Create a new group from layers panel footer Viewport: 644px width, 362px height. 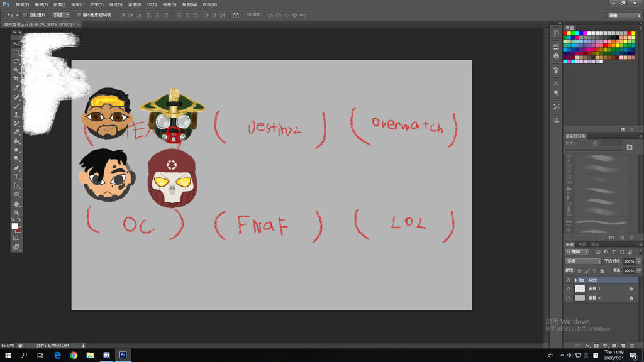pos(614,346)
